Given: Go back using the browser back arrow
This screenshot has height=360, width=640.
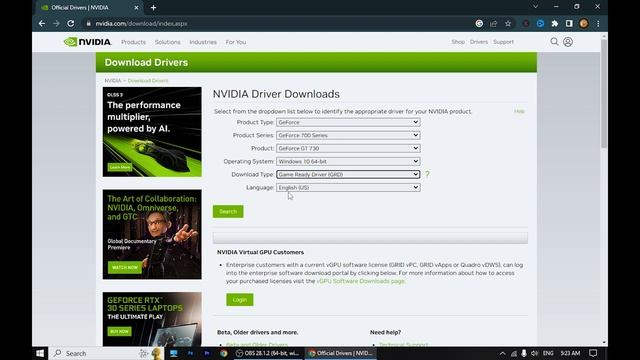Looking at the screenshot, I should (x=42, y=24).
